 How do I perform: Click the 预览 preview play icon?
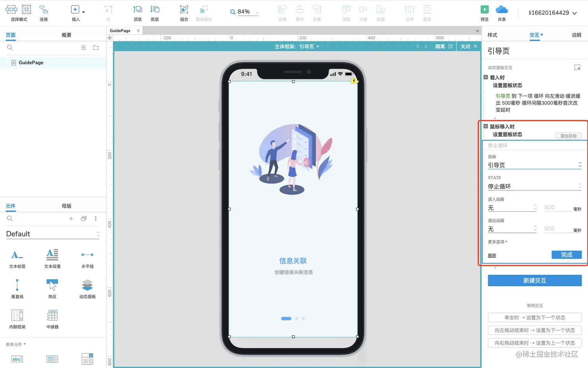485,9
